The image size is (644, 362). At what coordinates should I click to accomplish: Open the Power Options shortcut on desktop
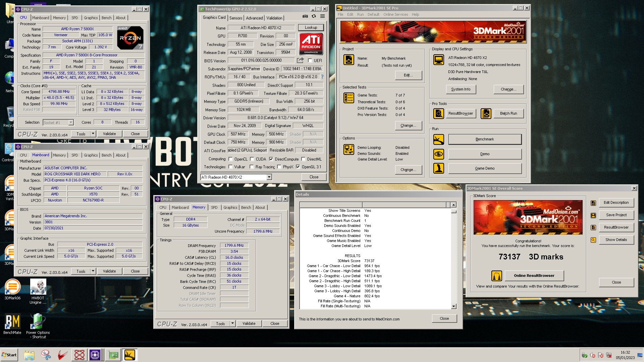(38, 326)
